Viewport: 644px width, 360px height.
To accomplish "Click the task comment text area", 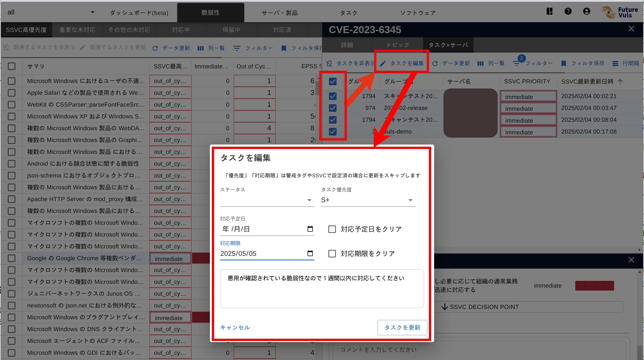I will [x=322, y=288].
